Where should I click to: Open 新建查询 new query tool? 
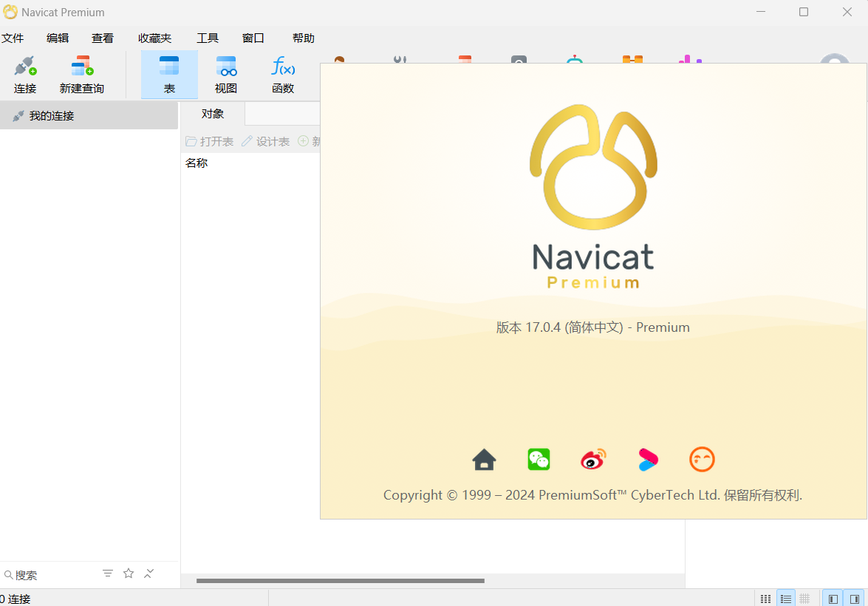click(x=82, y=75)
